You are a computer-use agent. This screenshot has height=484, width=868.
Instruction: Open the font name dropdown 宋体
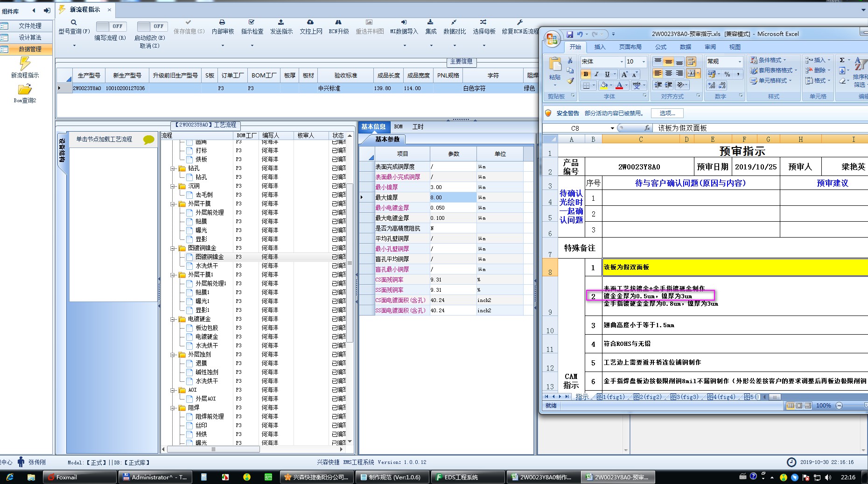tap(621, 62)
